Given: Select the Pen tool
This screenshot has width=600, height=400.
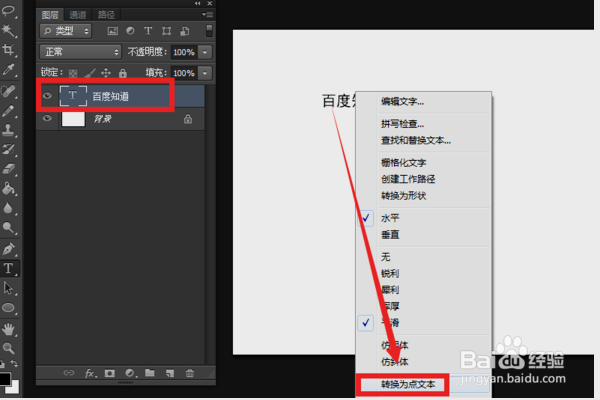Looking at the screenshot, I should [8, 249].
